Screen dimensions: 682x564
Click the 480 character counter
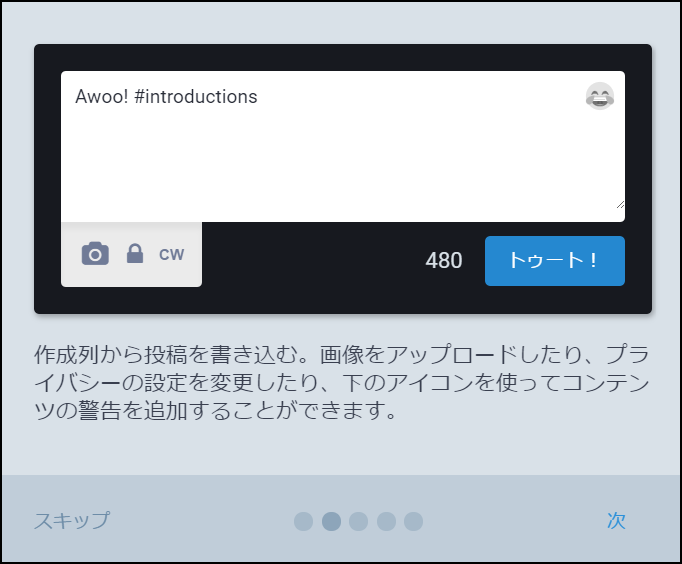coord(444,260)
